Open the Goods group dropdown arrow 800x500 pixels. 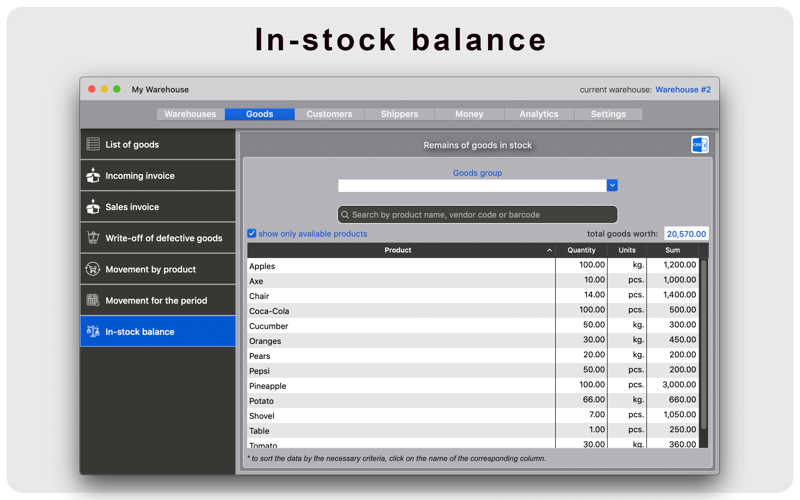point(612,185)
